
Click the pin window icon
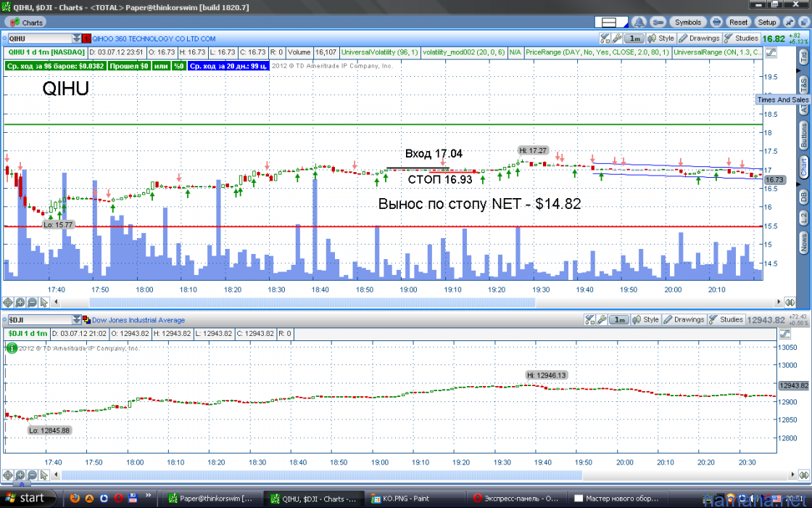click(789, 22)
